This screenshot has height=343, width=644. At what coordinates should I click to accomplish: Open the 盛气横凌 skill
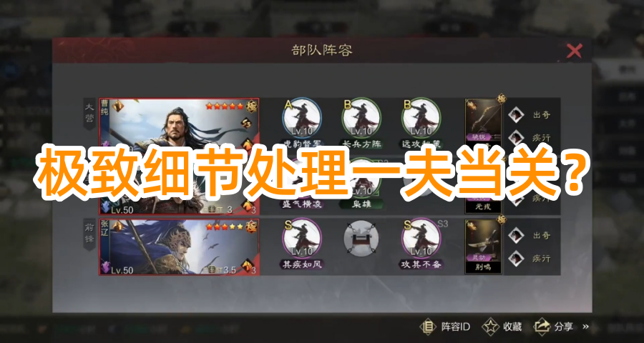[x=302, y=204]
